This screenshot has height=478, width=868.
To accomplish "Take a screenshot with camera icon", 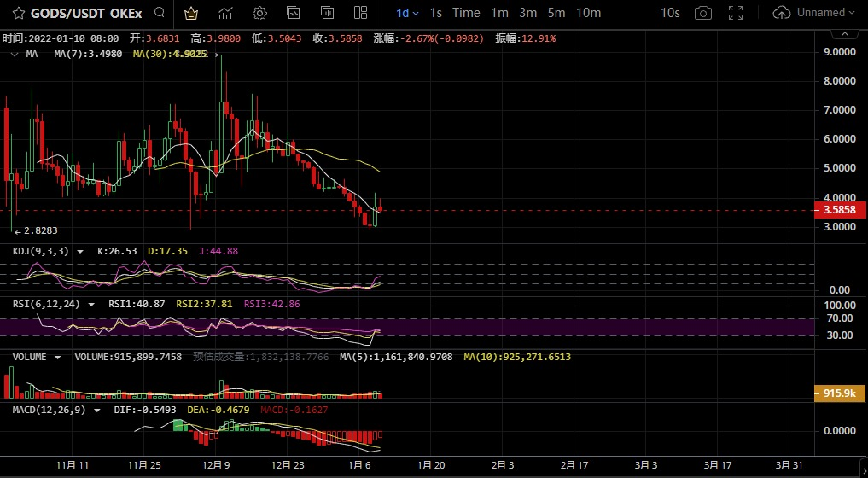I will [702, 13].
